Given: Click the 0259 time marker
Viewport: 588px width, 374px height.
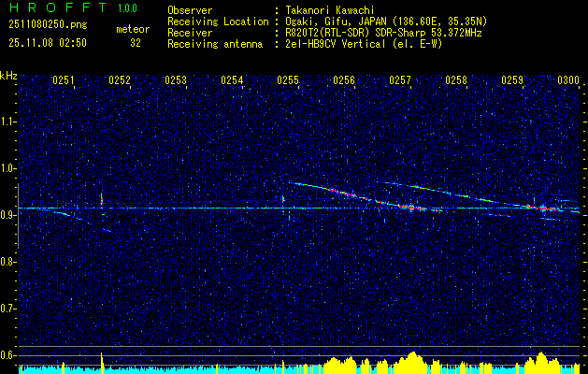Looking at the screenshot, I should 512,80.
